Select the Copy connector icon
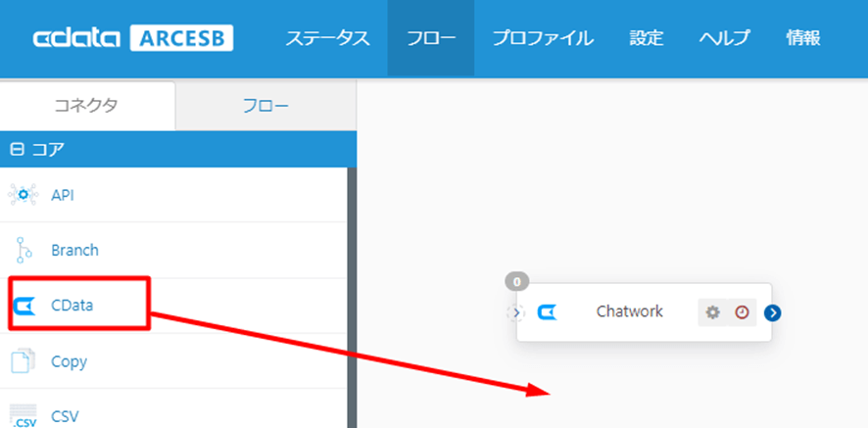The image size is (868, 428). coord(24,361)
